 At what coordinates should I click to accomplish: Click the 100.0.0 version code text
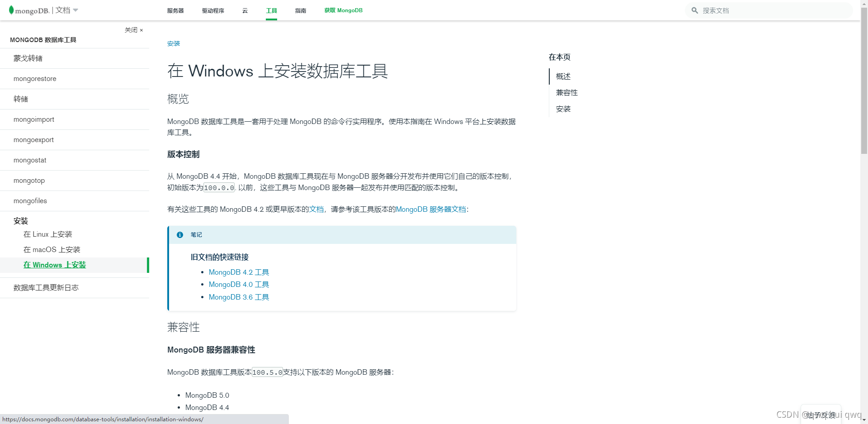coord(219,188)
